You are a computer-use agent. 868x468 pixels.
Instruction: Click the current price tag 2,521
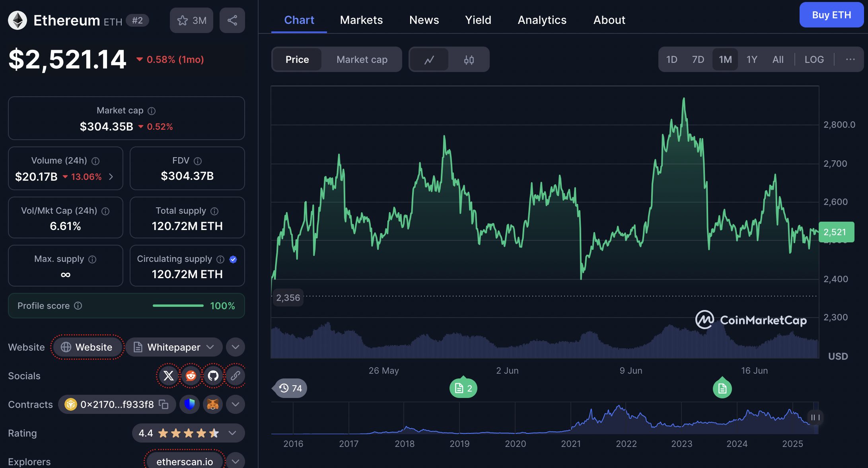click(x=836, y=232)
